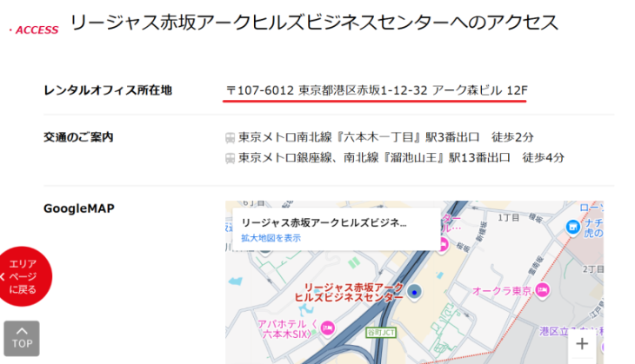
Task: Click the レンタルオフィス所在地 row label
Action: (x=108, y=90)
